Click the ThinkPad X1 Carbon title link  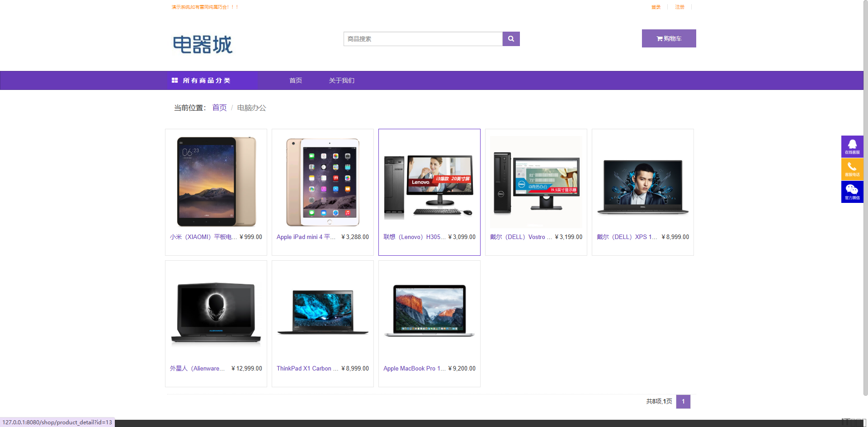click(307, 368)
